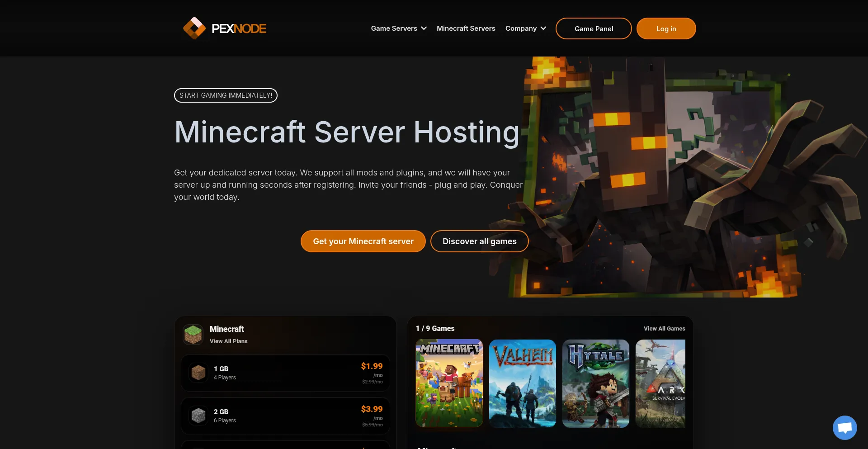Open the Game Servers menu

coord(399,28)
